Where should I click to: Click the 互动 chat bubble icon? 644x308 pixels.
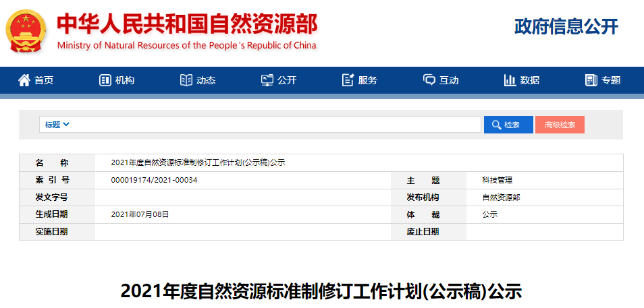tap(429, 80)
